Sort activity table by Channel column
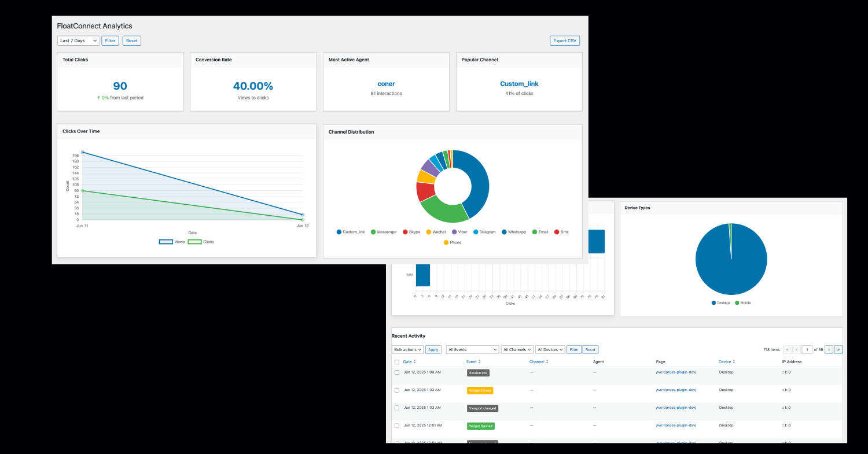The width and height of the screenshot is (868, 454). pos(539,361)
